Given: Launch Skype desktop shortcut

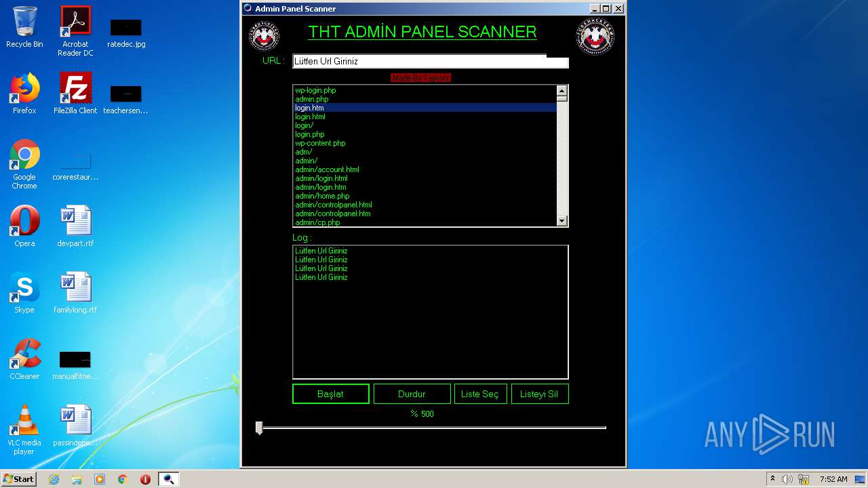Looking at the screenshot, I should (x=24, y=293).
